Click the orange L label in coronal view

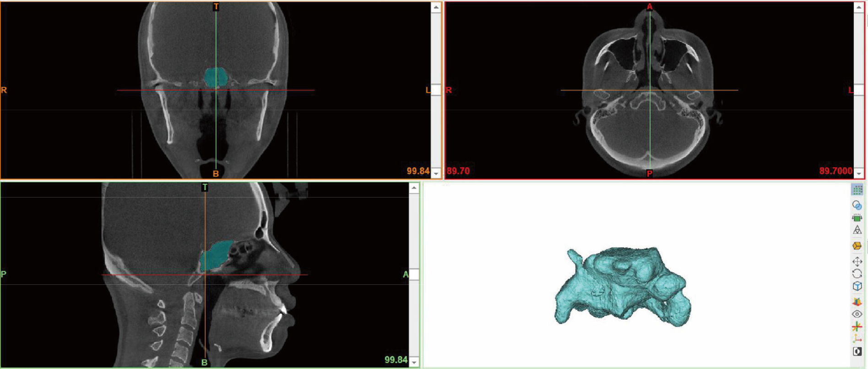[x=428, y=90]
